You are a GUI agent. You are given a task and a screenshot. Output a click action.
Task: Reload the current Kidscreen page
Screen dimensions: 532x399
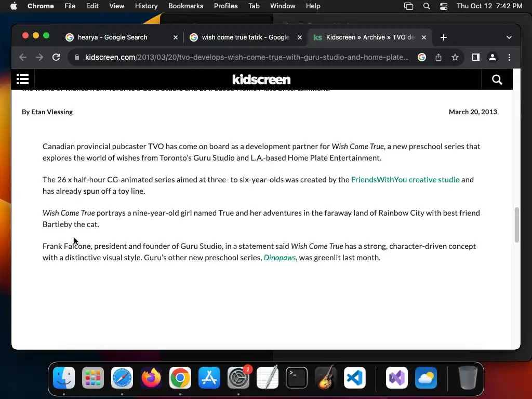(56, 57)
